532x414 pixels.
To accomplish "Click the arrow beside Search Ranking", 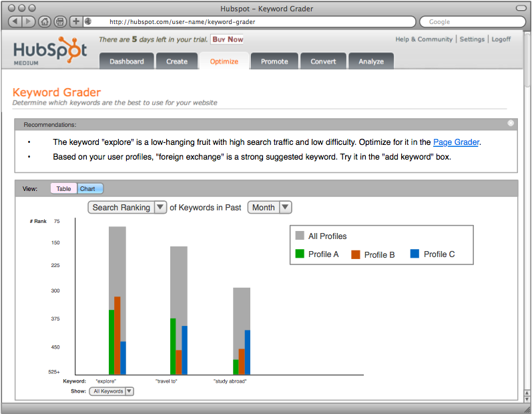I will [160, 207].
